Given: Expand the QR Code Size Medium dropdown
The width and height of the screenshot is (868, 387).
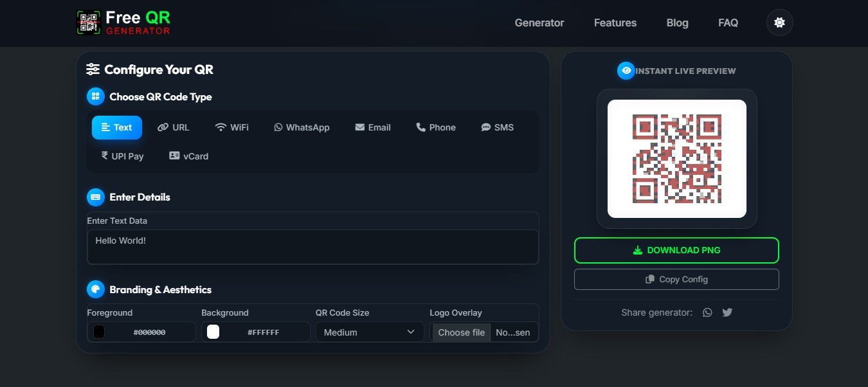Looking at the screenshot, I should [x=370, y=332].
